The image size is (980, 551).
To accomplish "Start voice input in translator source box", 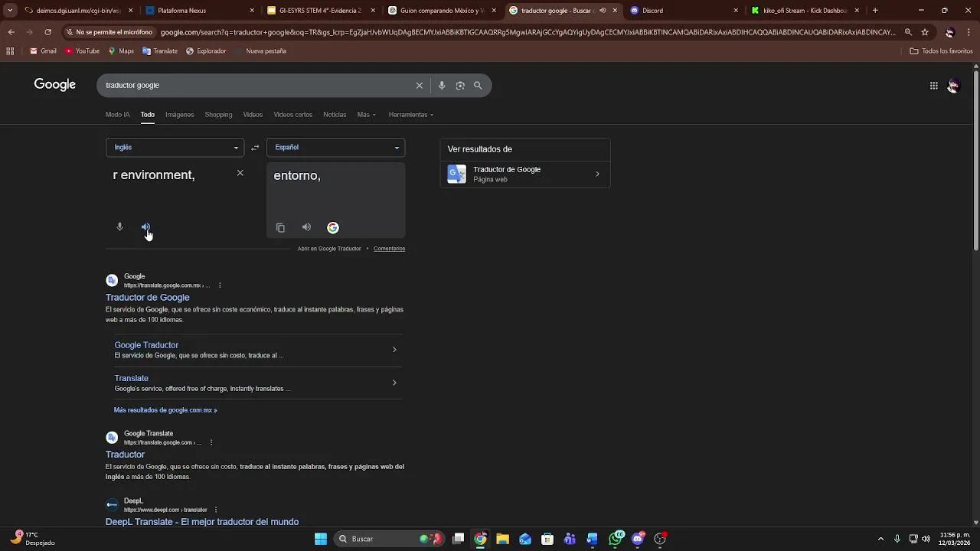I will (x=119, y=227).
